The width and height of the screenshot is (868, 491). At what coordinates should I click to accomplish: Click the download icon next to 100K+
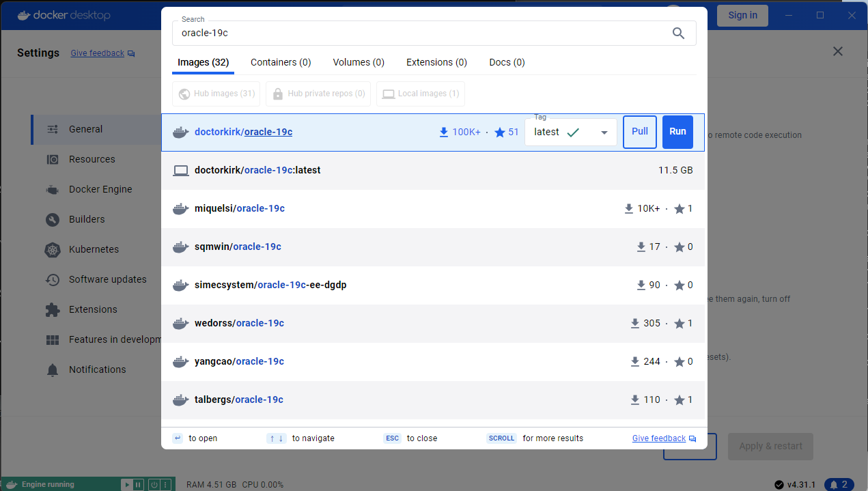tap(444, 132)
